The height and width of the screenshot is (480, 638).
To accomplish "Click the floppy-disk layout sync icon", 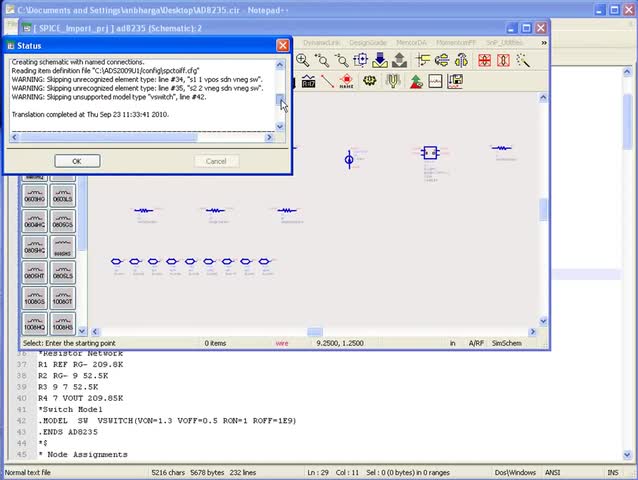I will (x=455, y=81).
